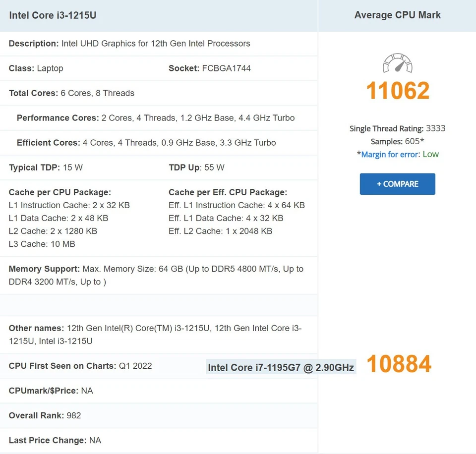Viewport: 476px width, 454px height.
Task: Click the Intel Core i3-1215U title
Action: point(53,15)
